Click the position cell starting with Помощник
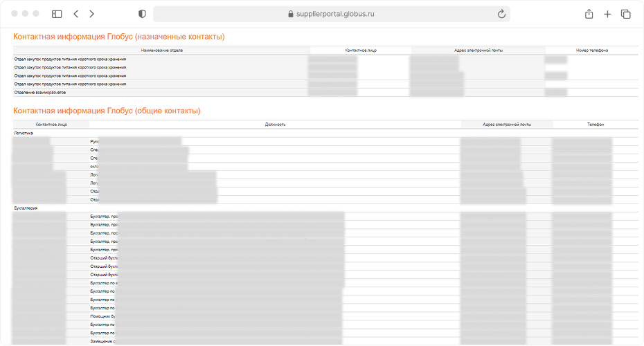 coord(275,316)
